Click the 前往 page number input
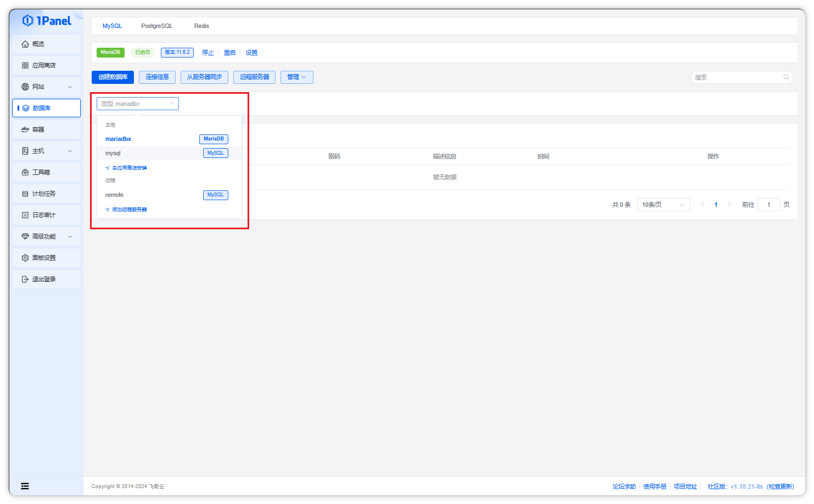 click(769, 205)
